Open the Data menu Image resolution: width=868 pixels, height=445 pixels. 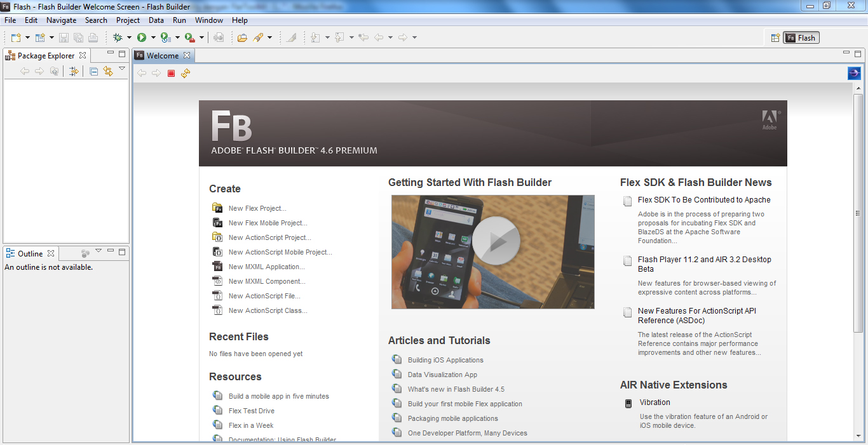(x=156, y=20)
